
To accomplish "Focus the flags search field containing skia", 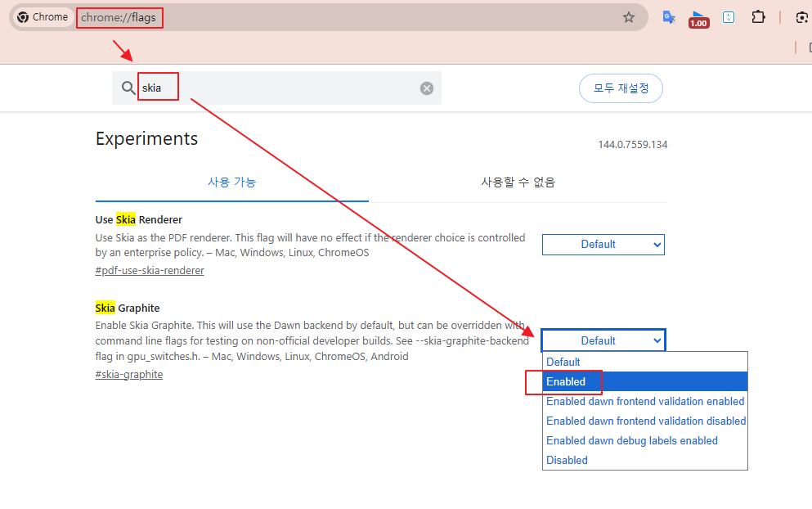I will click(x=277, y=88).
